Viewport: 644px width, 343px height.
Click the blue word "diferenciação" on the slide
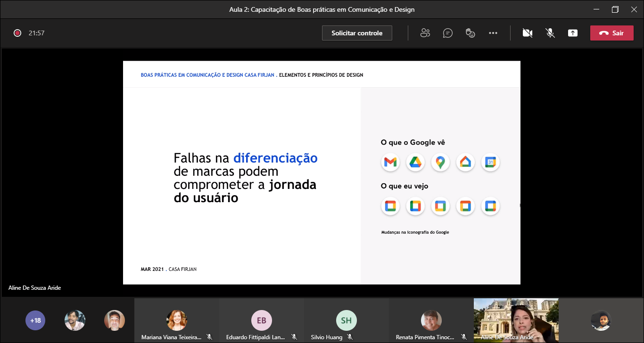pos(275,157)
